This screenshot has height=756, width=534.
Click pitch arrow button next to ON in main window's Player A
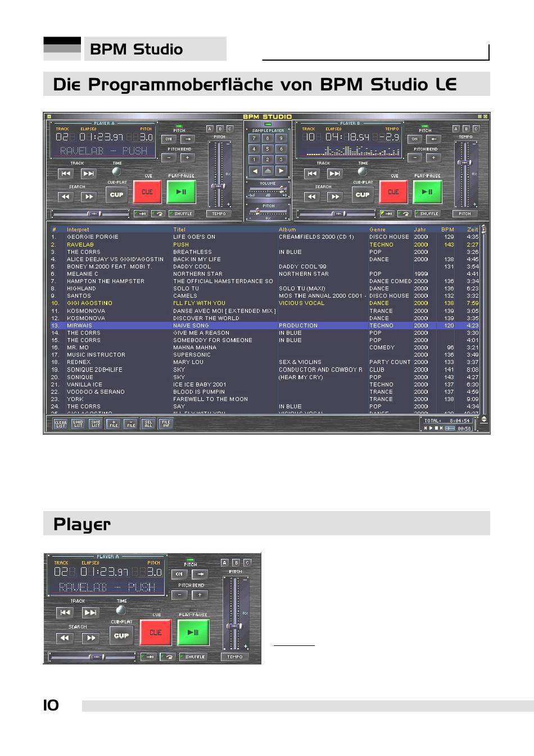pyautogui.click(x=188, y=139)
